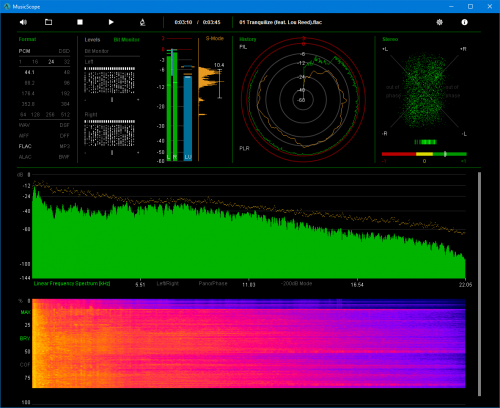
Task: Click the History label on circular graph
Action: pos(248,39)
